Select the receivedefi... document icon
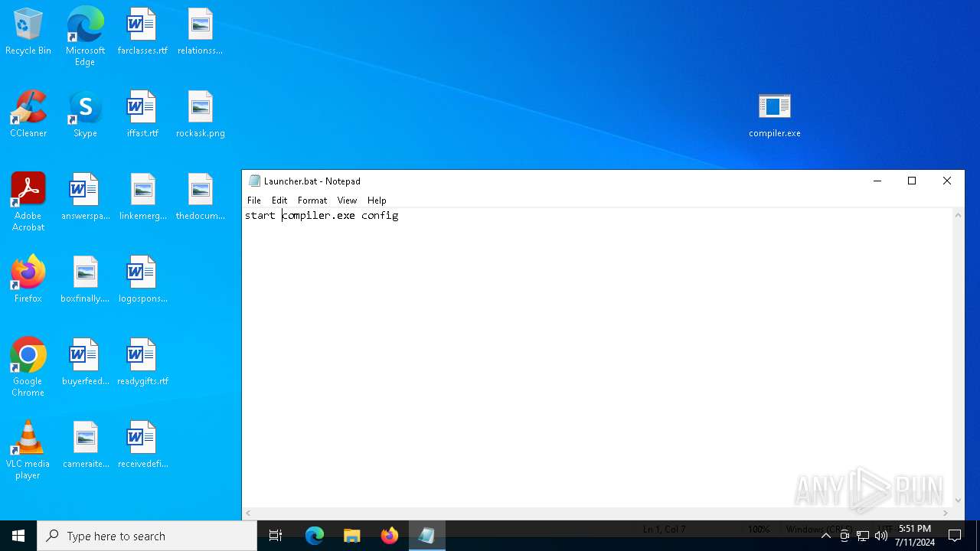 [142, 445]
